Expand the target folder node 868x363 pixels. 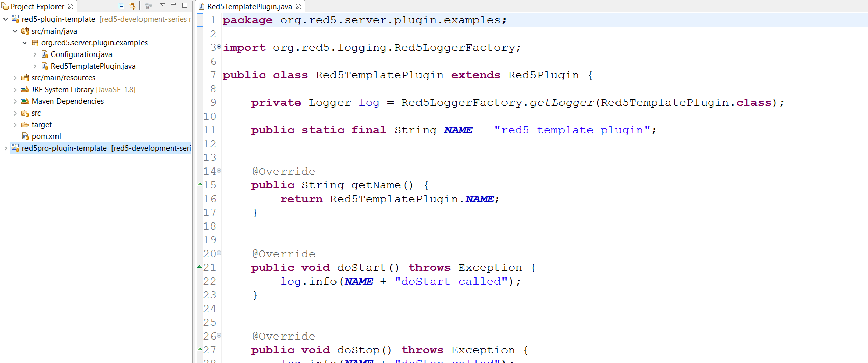(x=15, y=125)
